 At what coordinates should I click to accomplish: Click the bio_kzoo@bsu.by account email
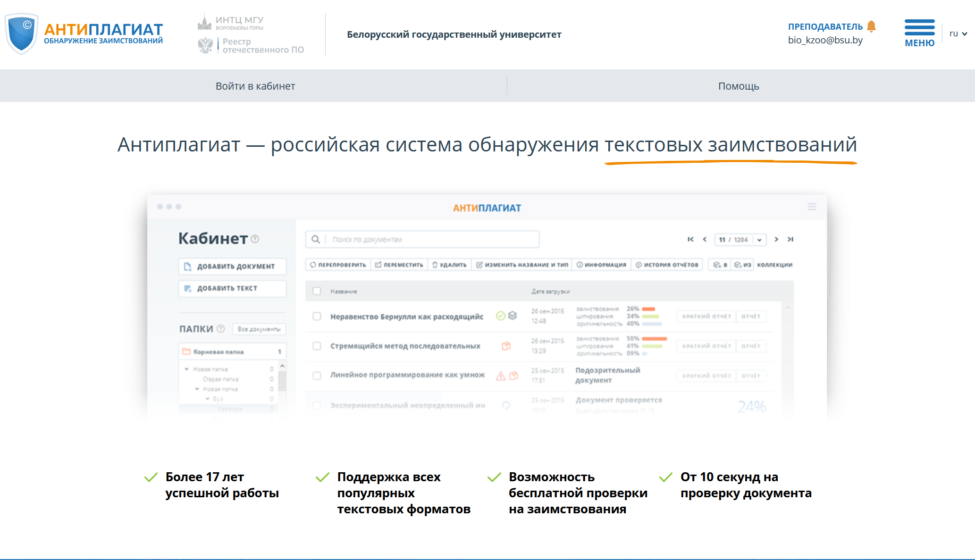pos(825,40)
